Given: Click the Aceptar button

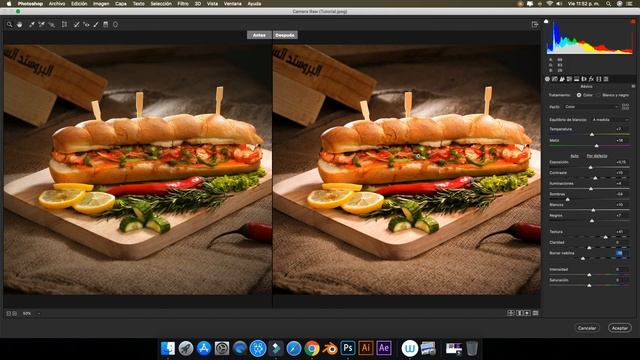Looking at the screenshot, I should click(620, 328).
